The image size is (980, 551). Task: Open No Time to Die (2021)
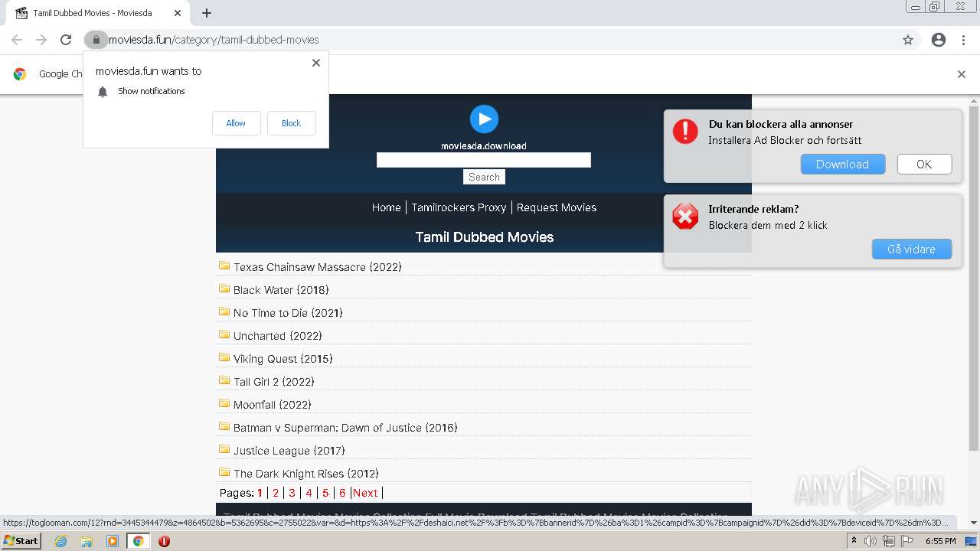point(288,313)
